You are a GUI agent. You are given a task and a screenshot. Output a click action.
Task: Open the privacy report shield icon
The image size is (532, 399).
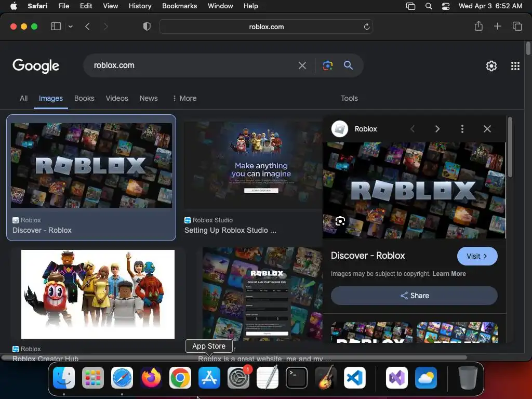pyautogui.click(x=147, y=26)
